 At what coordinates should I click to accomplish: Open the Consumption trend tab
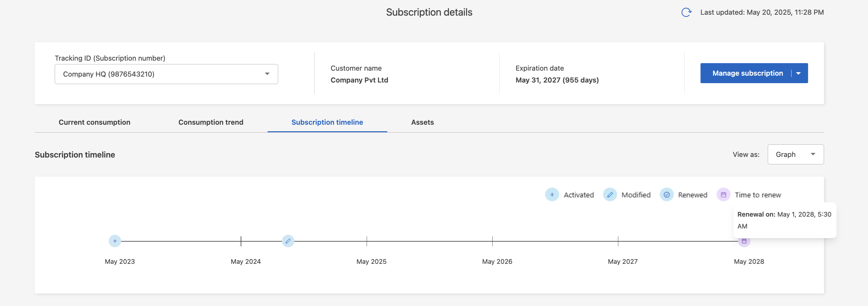coord(211,122)
